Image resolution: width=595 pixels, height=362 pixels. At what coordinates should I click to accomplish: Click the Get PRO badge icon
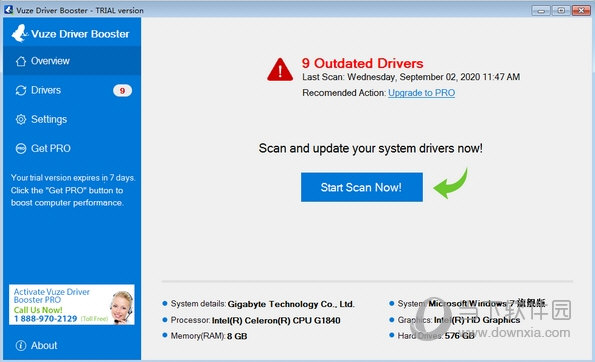pos(21,148)
